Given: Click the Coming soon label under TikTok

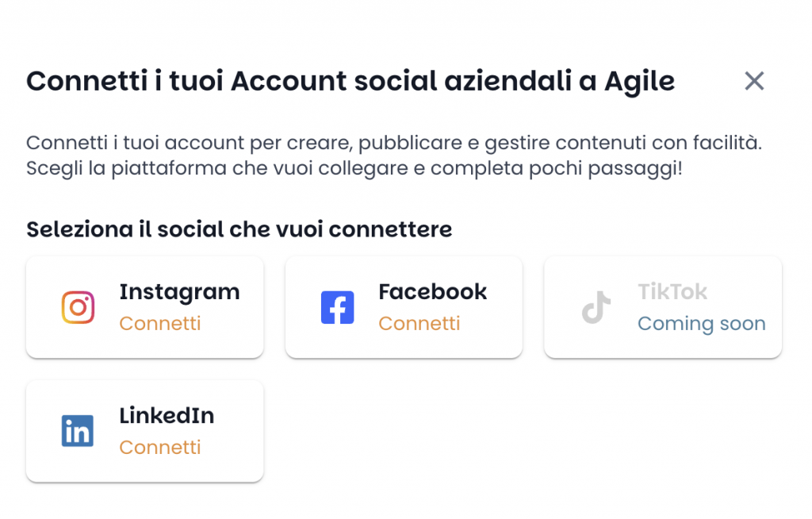Looking at the screenshot, I should click(702, 324).
